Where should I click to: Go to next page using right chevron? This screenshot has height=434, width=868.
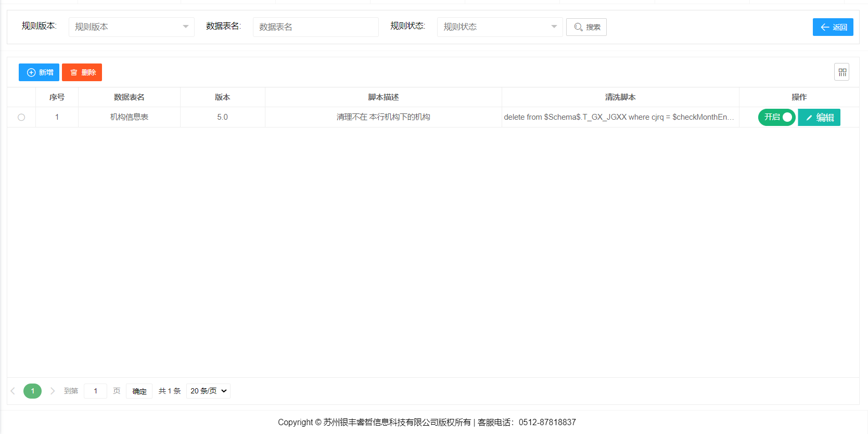tap(52, 391)
